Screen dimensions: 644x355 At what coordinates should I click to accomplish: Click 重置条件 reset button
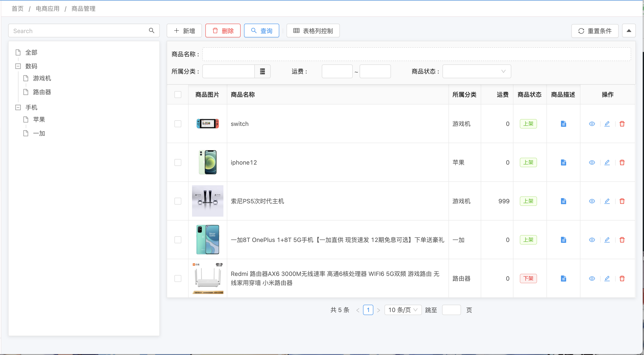595,31
